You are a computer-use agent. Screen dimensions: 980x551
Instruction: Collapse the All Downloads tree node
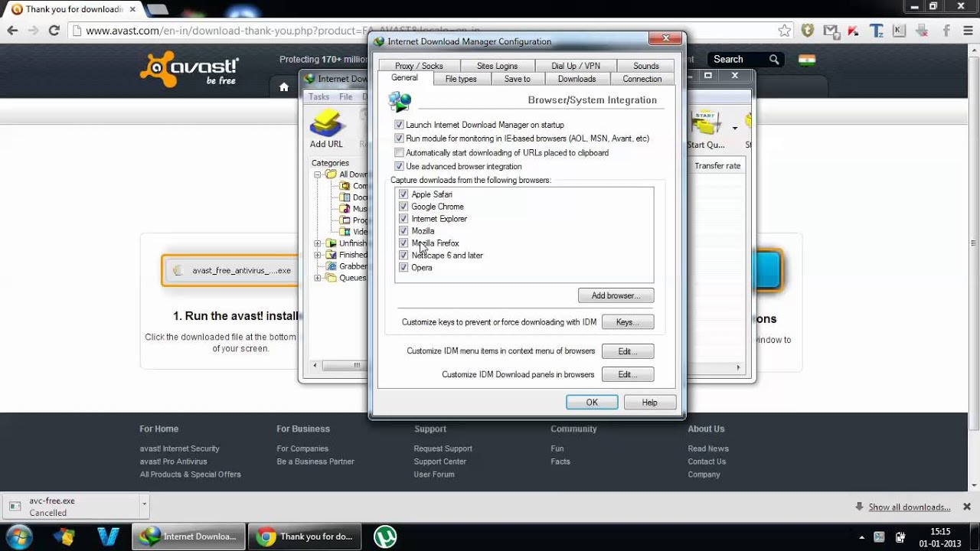pyautogui.click(x=318, y=174)
